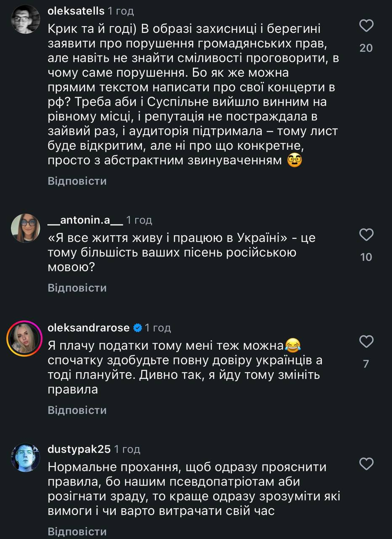Screen dimensions: 392x539
Task: Heart the dustypak25 comment
Action: pyautogui.click(x=367, y=464)
